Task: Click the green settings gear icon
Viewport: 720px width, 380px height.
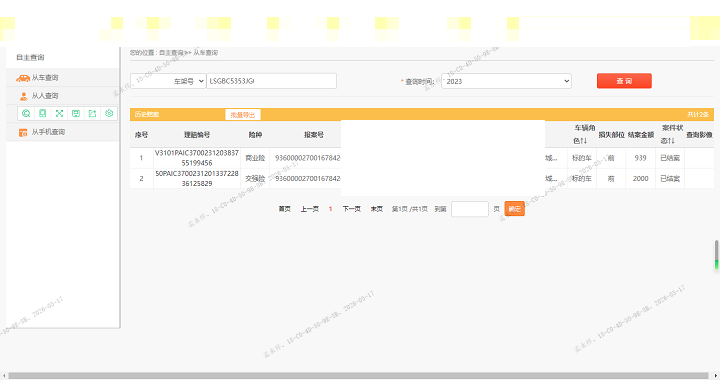Action: pos(109,113)
